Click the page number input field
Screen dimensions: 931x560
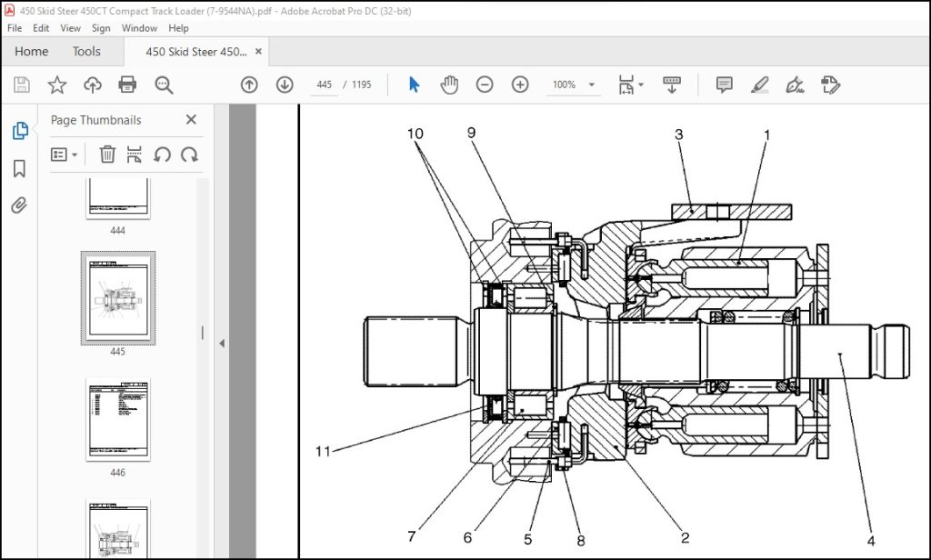(325, 85)
